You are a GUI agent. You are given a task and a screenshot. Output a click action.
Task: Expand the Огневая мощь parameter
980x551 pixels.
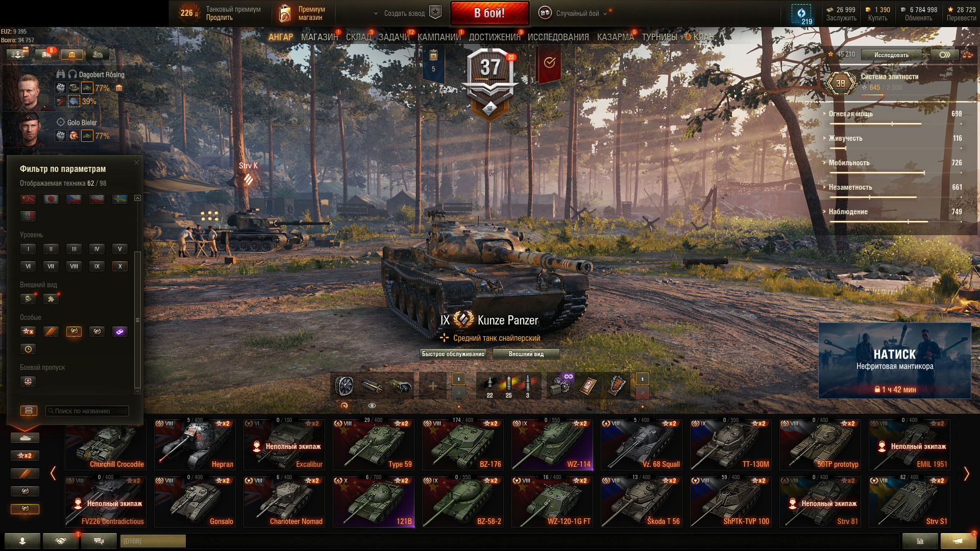[x=850, y=114]
